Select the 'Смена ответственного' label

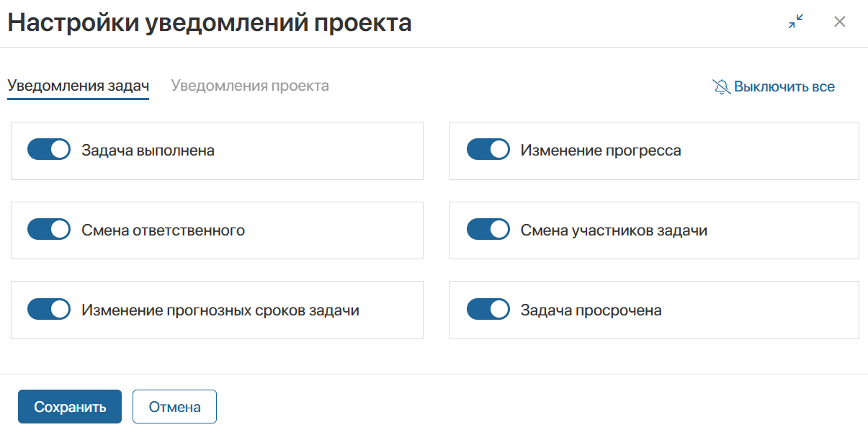tap(163, 230)
